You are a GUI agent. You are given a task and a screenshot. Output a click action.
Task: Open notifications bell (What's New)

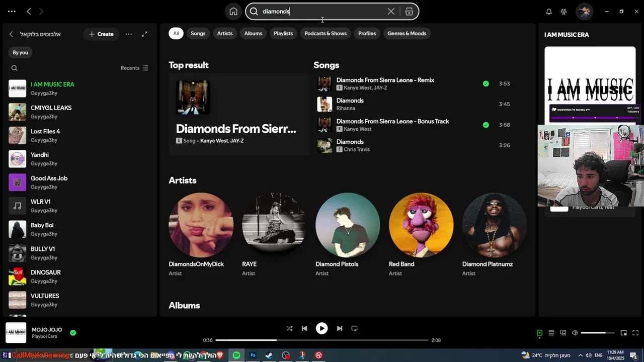[549, 12]
